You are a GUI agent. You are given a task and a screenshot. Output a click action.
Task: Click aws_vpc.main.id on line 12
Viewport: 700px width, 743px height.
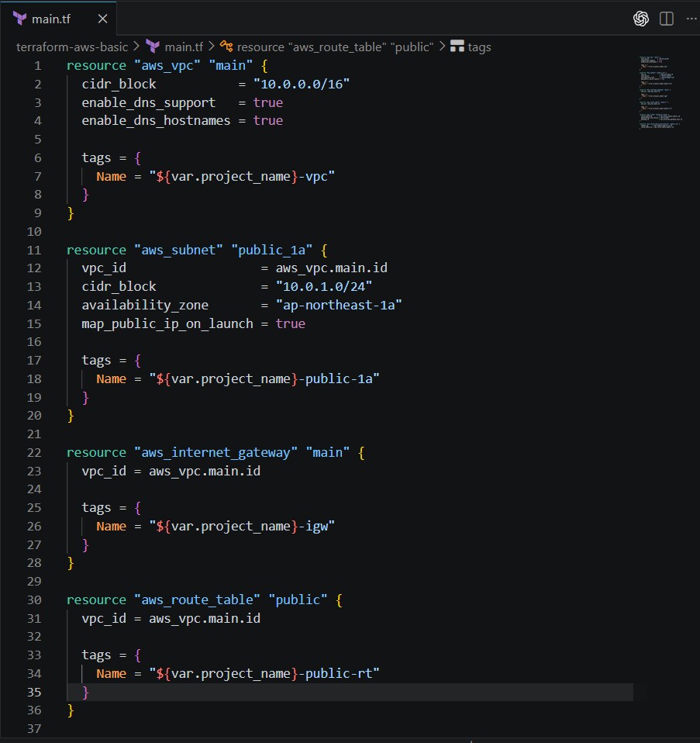332,268
